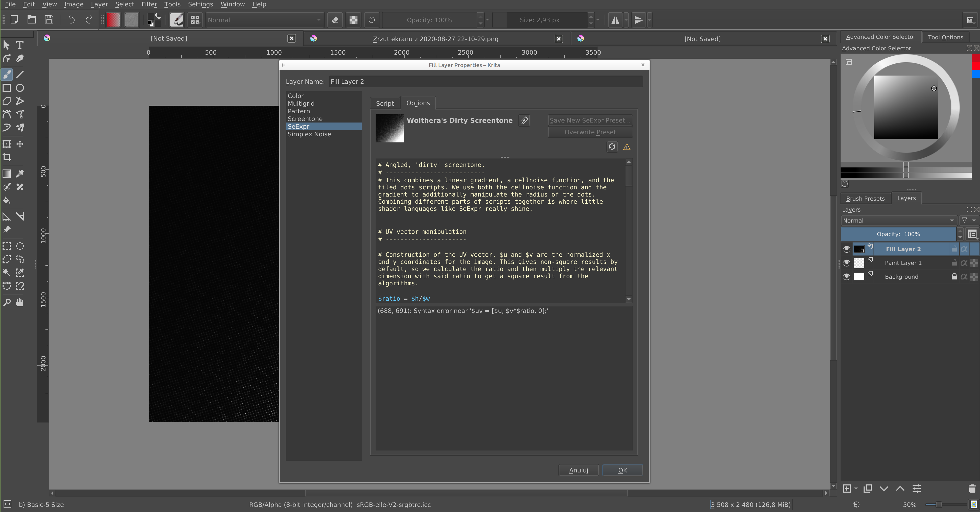
Task: Click the OK button
Action: click(622, 470)
